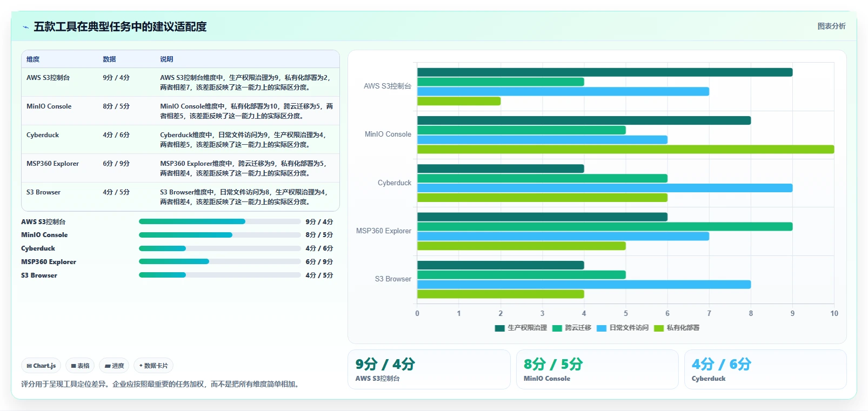Click the title icon beside 五款工具在典型任务中的建议适配度
This screenshot has width=868, height=411.
point(25,27)
